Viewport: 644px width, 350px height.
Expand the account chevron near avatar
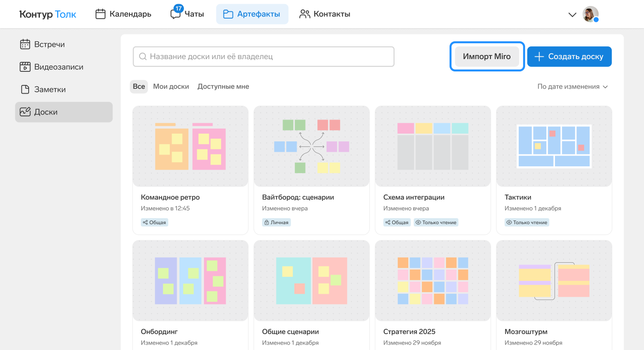coord(572,15)
